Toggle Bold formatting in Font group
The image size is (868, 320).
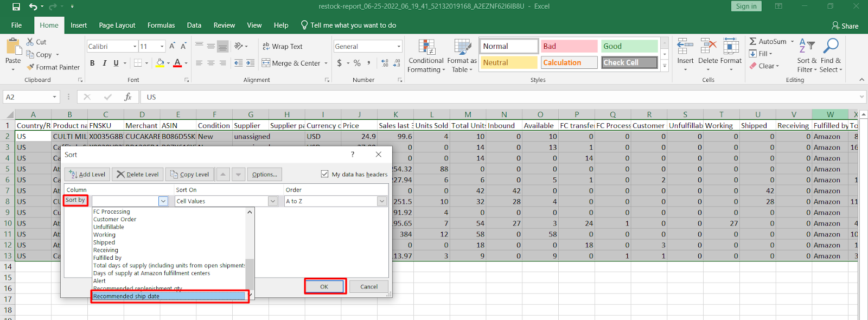(92, 63)
